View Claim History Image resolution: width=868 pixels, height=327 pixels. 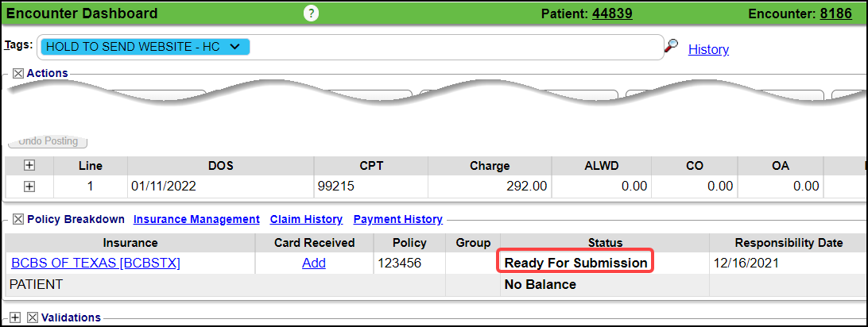[x=306, y=219]
